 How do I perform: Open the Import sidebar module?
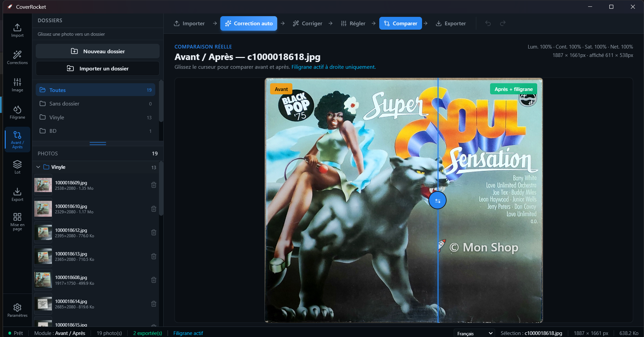click(17, 30)
